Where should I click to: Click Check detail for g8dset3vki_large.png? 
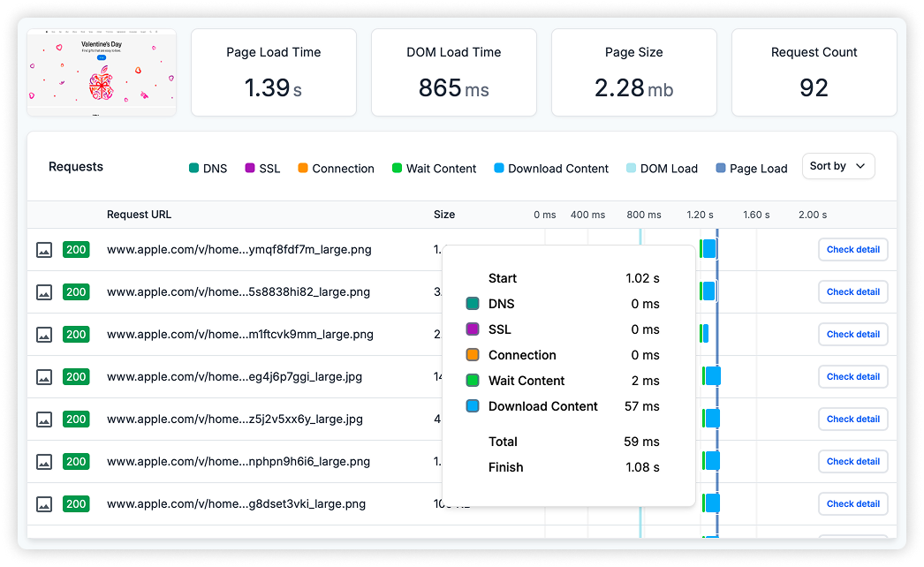pyautogui.click(x=852, y=504)
